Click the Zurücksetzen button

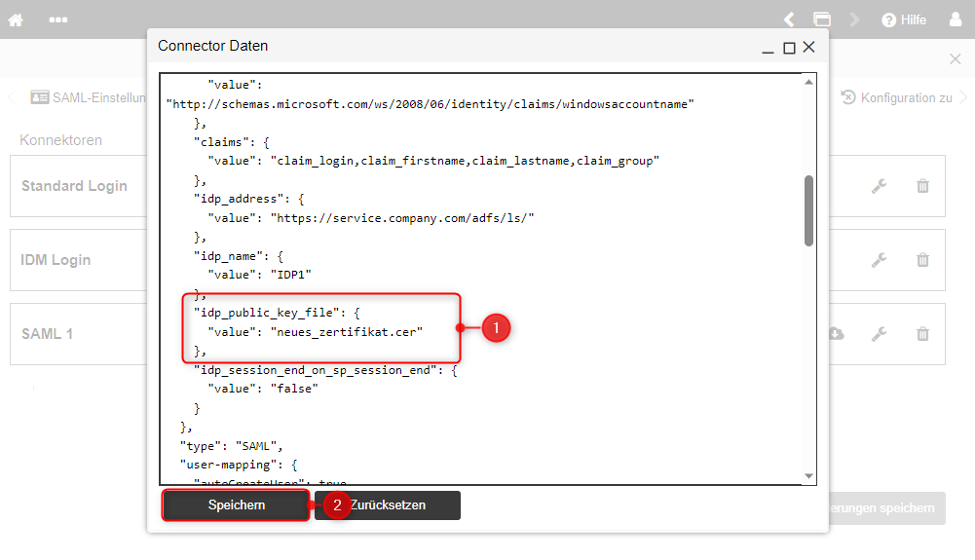click(x=394, y=505)
